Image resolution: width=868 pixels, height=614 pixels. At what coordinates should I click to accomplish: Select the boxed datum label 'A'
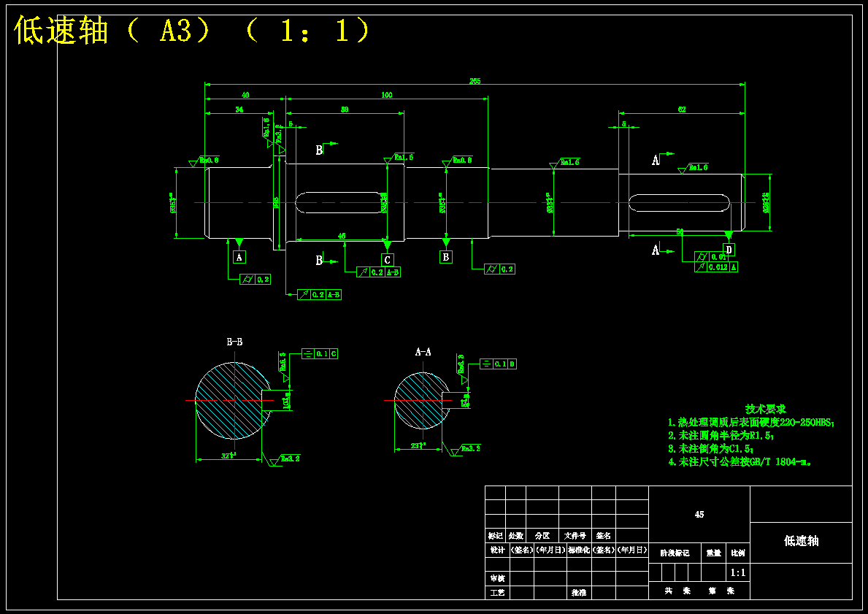(239, 257)
